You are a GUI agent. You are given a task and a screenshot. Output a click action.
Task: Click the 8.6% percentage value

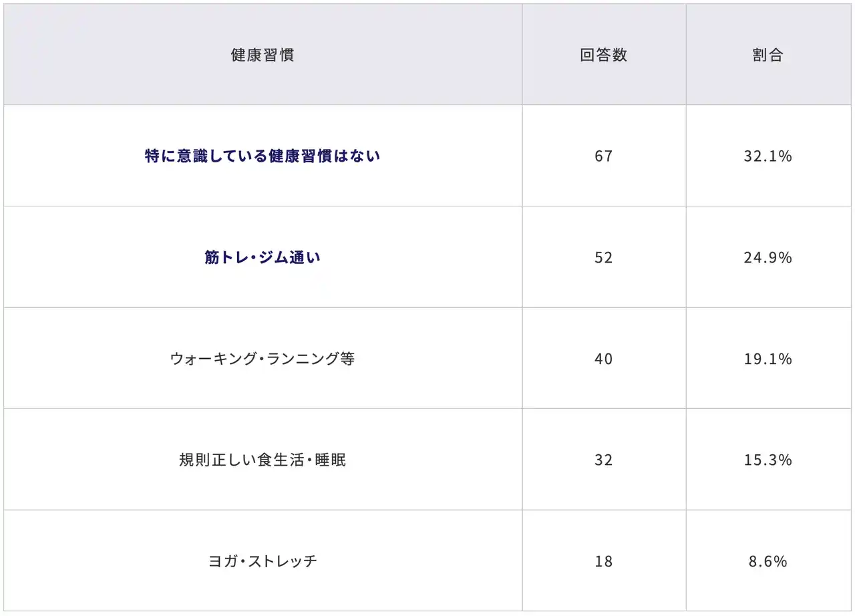[x=767, y=561]
